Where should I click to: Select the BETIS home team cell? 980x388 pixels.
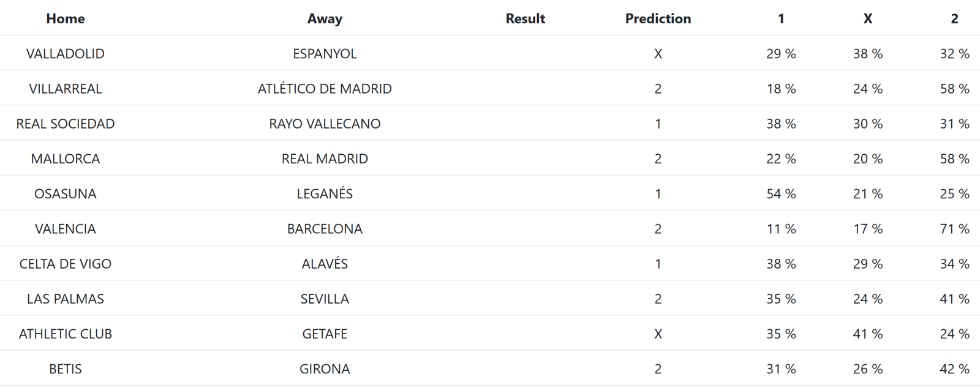(66, 369)
